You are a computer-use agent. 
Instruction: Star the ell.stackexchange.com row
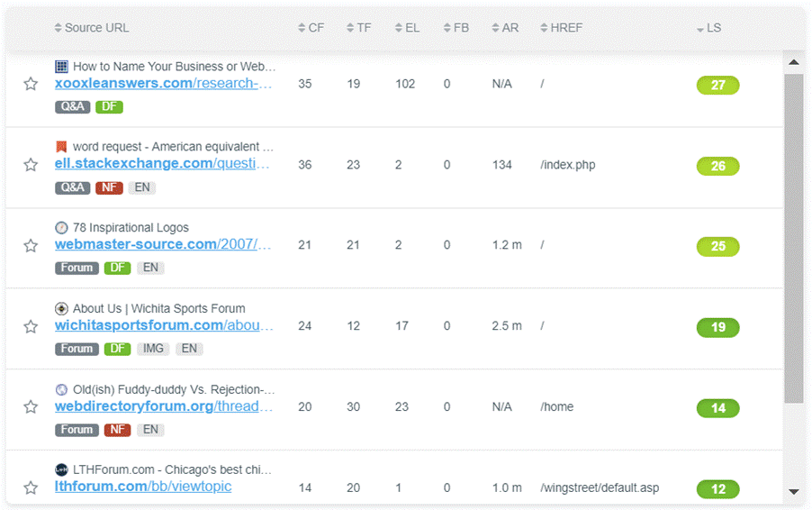(x=31, y=165)
